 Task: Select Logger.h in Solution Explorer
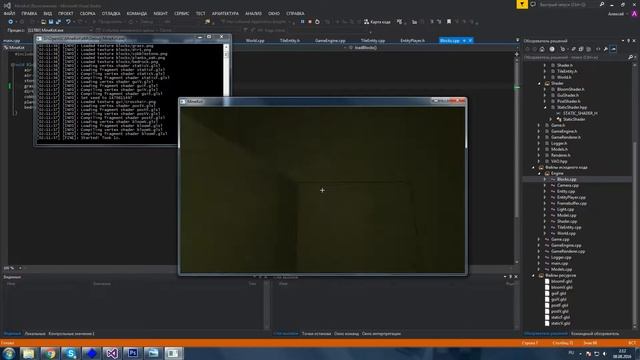[x=559, y=143]
